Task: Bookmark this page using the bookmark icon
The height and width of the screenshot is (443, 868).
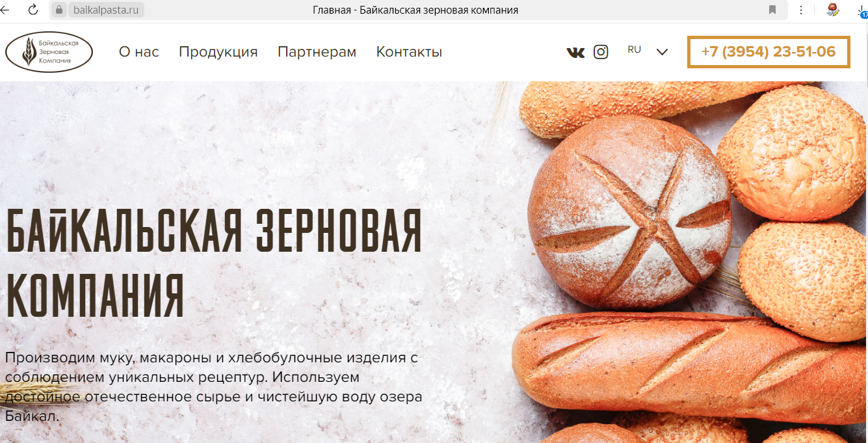Action: [x=772, y=10]
